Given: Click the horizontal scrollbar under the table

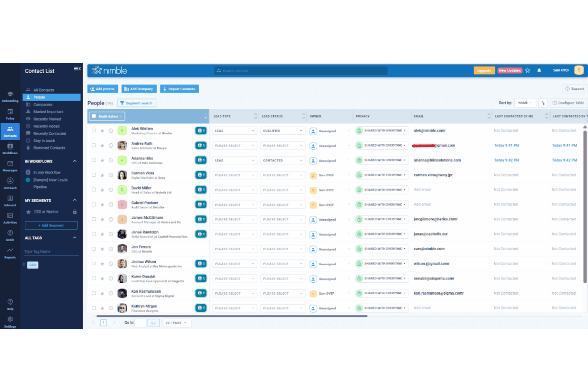Looking at the screenshot, I should pos(232,316).
